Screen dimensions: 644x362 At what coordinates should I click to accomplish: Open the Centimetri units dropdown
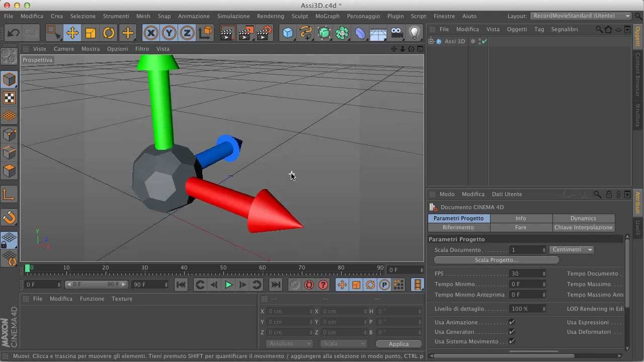coord(572,249)
